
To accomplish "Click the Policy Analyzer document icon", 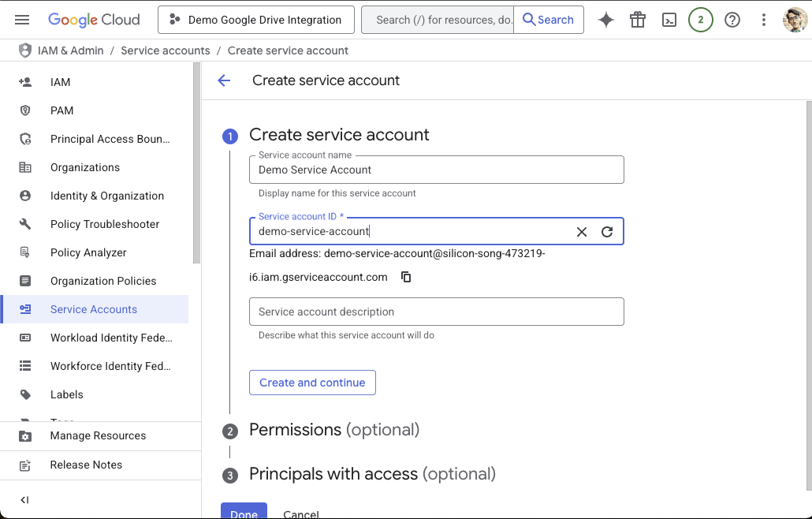I will (x=25, y=252).
